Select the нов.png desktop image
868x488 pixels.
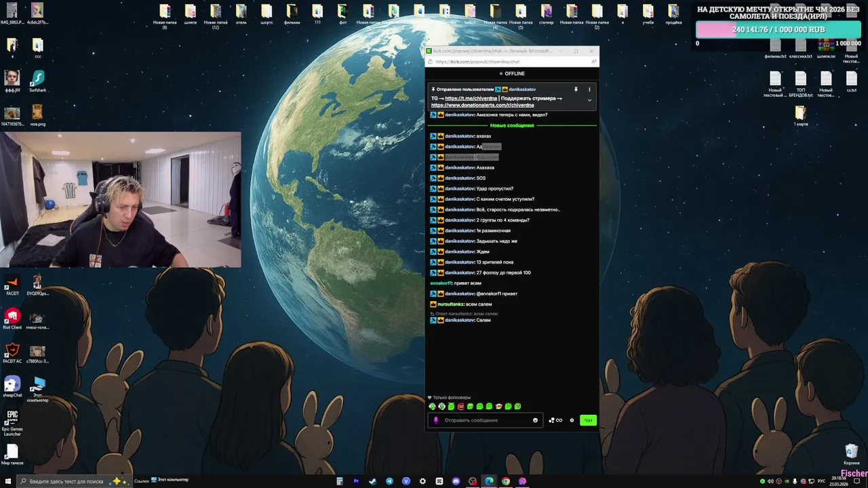37,116
